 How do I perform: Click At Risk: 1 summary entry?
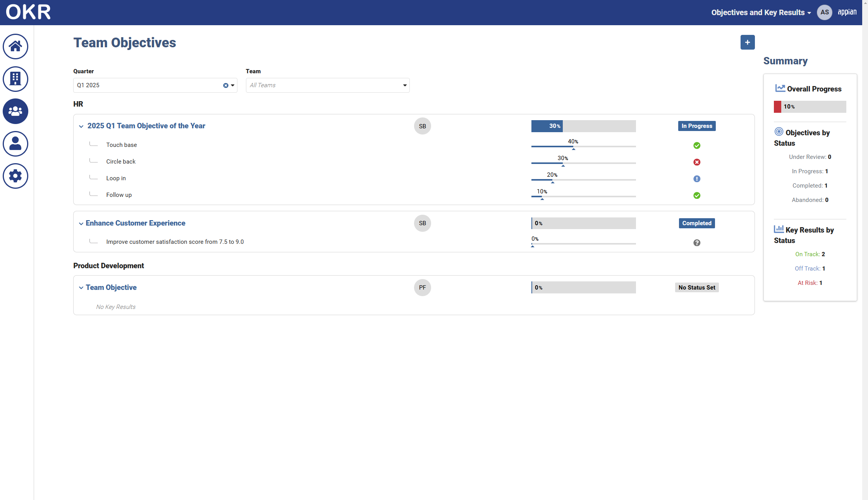(x=810, y=283)
